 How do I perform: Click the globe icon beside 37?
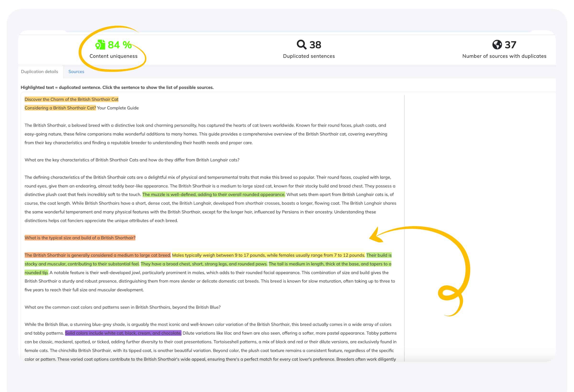497,45
